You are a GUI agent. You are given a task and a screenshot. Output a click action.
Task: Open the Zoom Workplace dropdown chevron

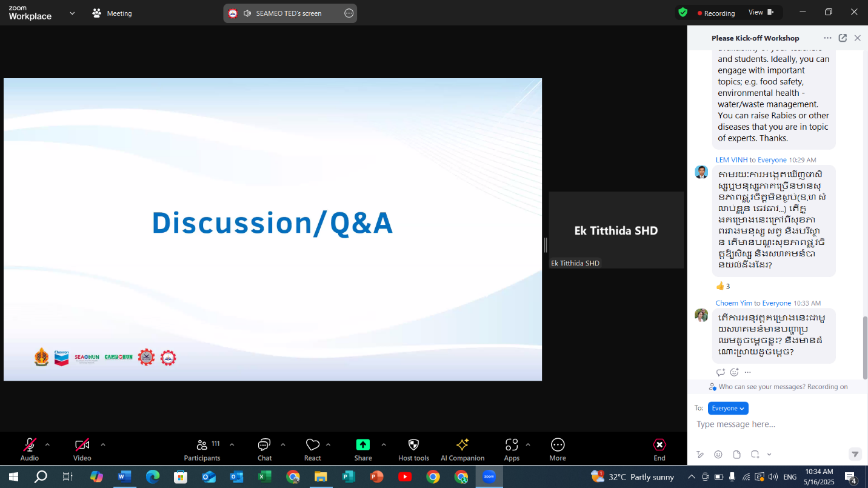click(x=72, y=13)
